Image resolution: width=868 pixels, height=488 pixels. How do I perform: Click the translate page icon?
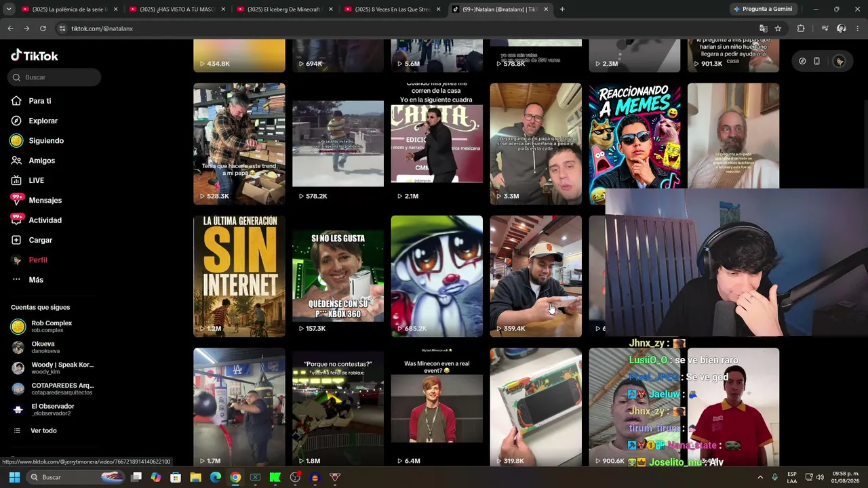[764, 28]
